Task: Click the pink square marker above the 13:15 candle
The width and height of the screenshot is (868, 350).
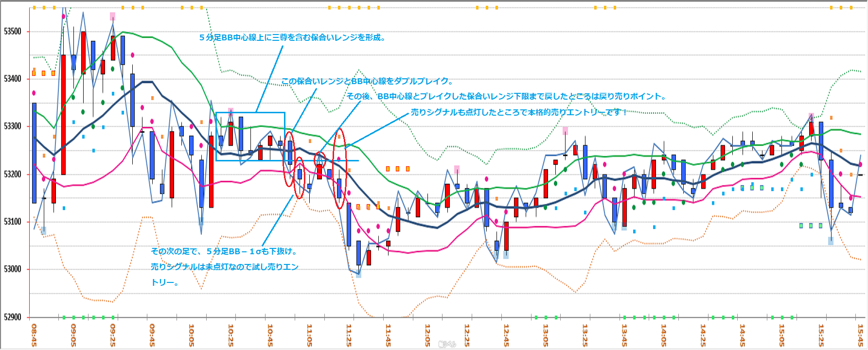Action: pos(565,131)
